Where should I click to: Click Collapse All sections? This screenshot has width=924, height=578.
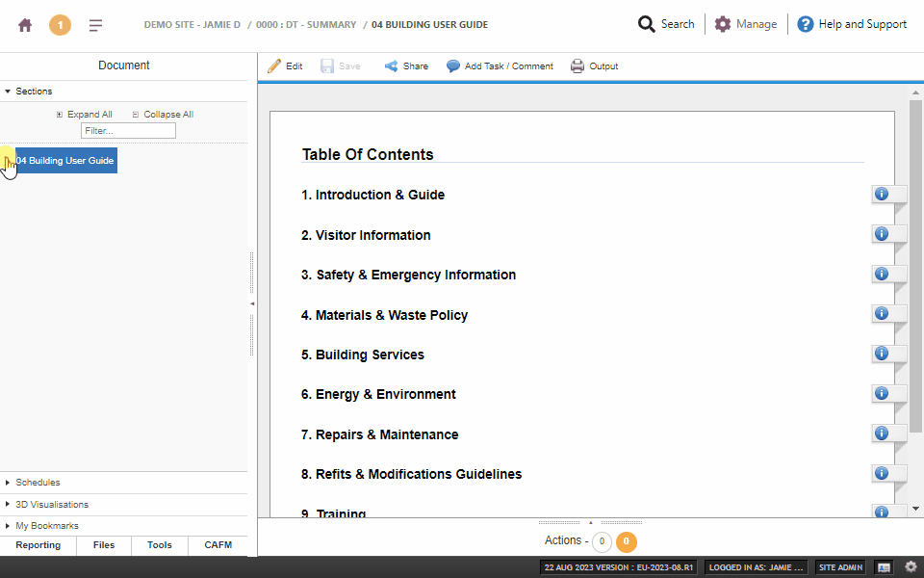coord(163,115)
